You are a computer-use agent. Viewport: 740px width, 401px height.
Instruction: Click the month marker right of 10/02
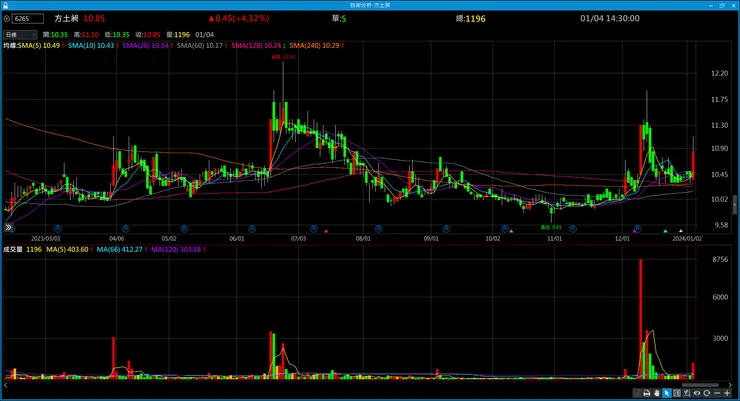coord(505,228)
